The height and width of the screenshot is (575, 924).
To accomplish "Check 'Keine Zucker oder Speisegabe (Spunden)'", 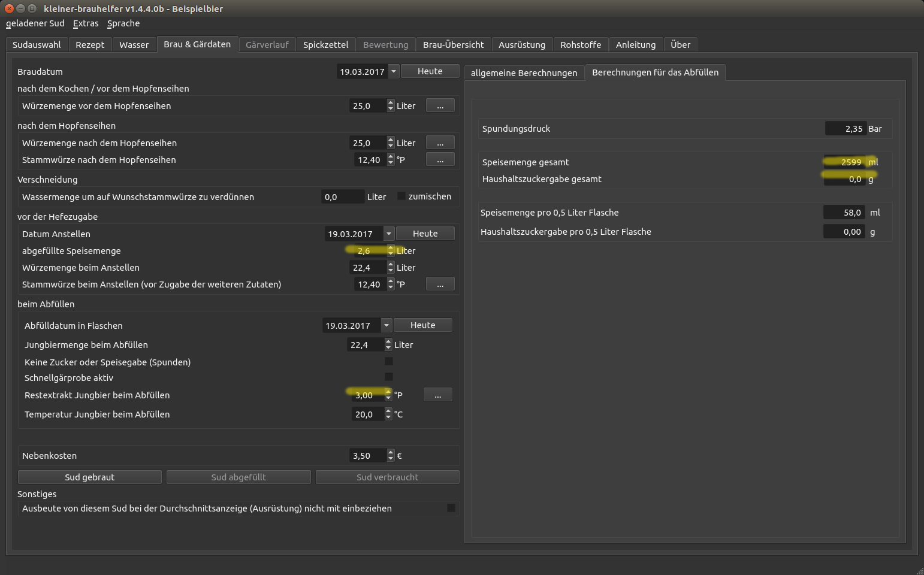I will 389,362.
